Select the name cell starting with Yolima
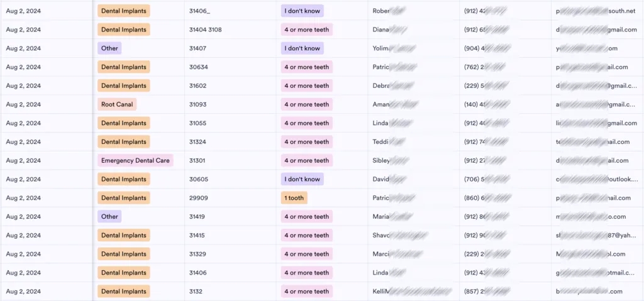 click(x=414, y=48)
